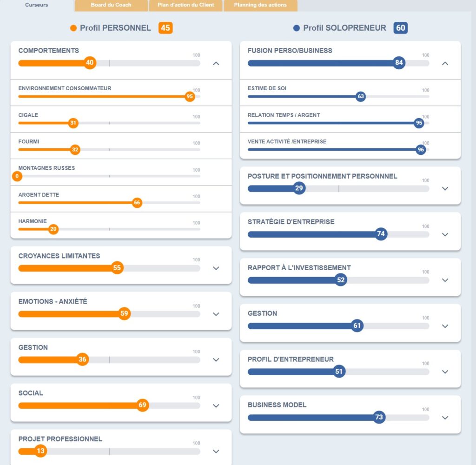Image resolution: width=476 pixels, height=465 pixels.
Task: Click the COMPORTEMENTS slider handle at 40
Action: click(x=90, y=63)
